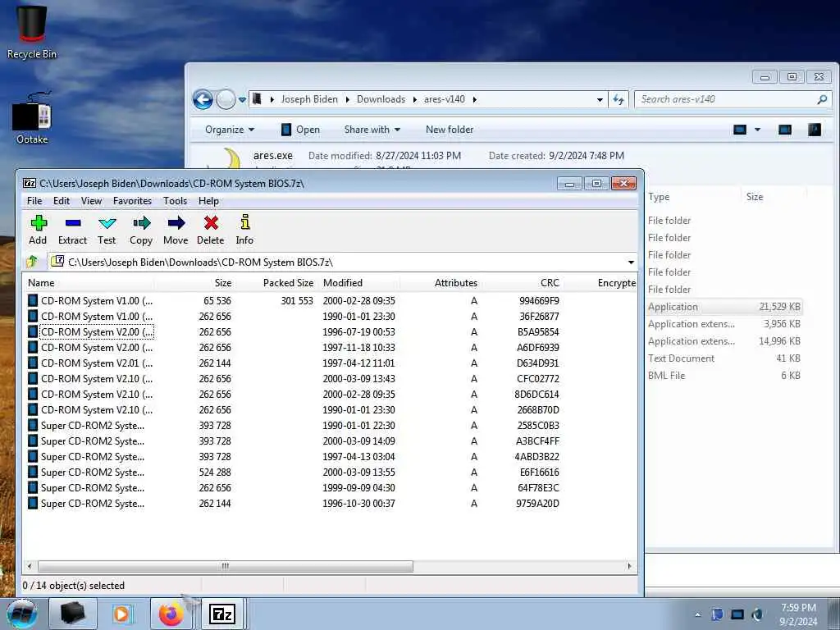Viewport: 840px width, 630px height.
Task: Open the Tools menu in 7-Zip
Action: [x=176, y=201]
